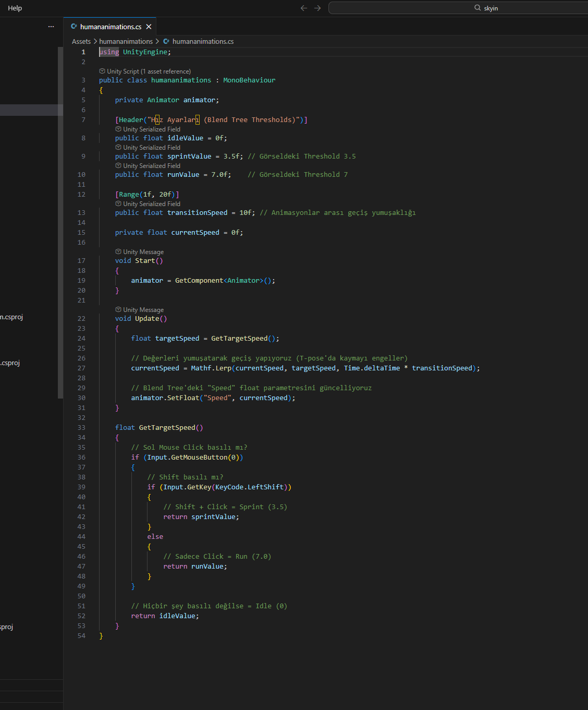
Task: Click the C# file icon in the tab
Action: pos(74,27)
